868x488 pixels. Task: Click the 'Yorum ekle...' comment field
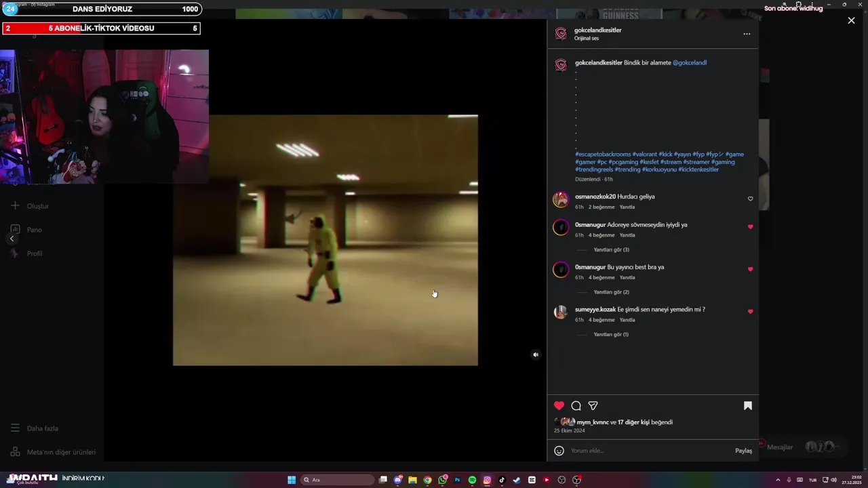pyautogui.click(x=650, y=451)
